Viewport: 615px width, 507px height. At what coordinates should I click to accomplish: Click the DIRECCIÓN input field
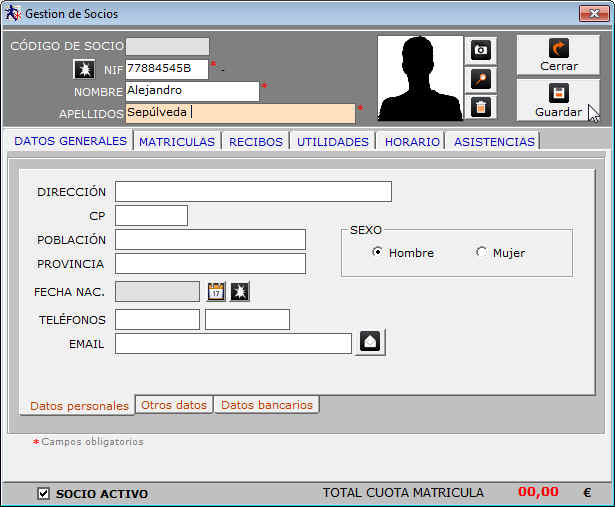[253, 192]
